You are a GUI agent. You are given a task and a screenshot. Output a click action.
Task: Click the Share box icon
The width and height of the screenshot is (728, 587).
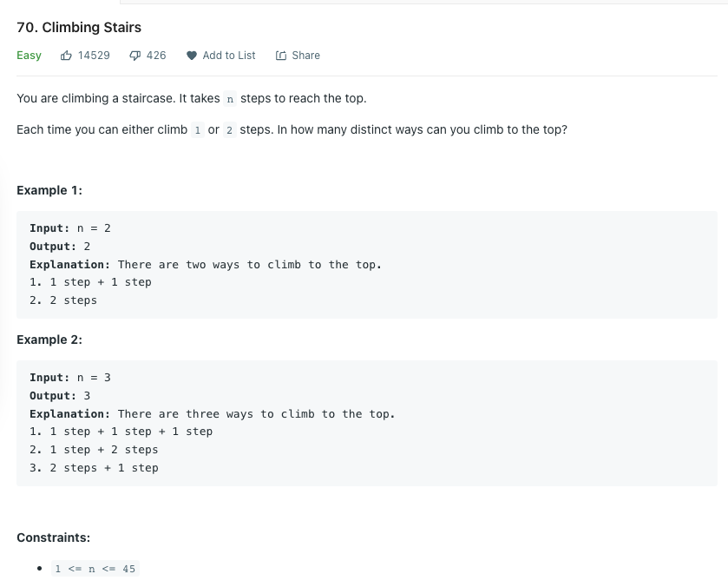[x=282, y=55]
